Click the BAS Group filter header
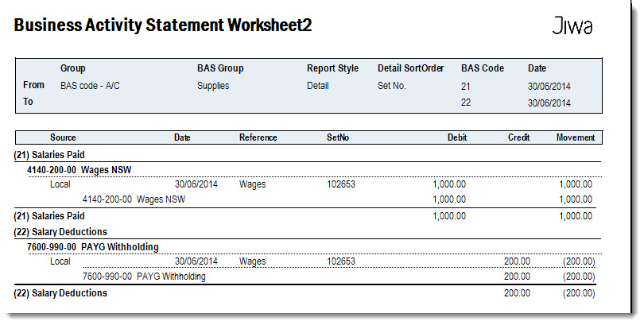 coord(220,68)
